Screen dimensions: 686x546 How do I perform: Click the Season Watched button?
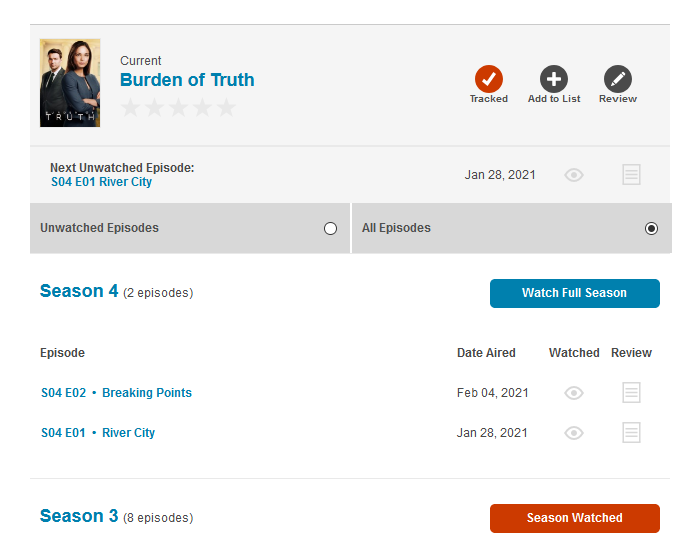574,518
